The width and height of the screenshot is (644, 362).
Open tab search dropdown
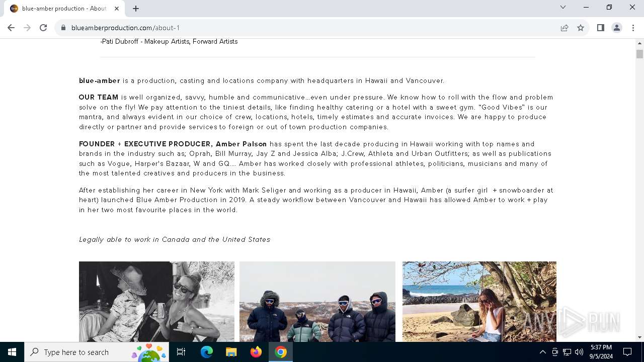[563, 8]
